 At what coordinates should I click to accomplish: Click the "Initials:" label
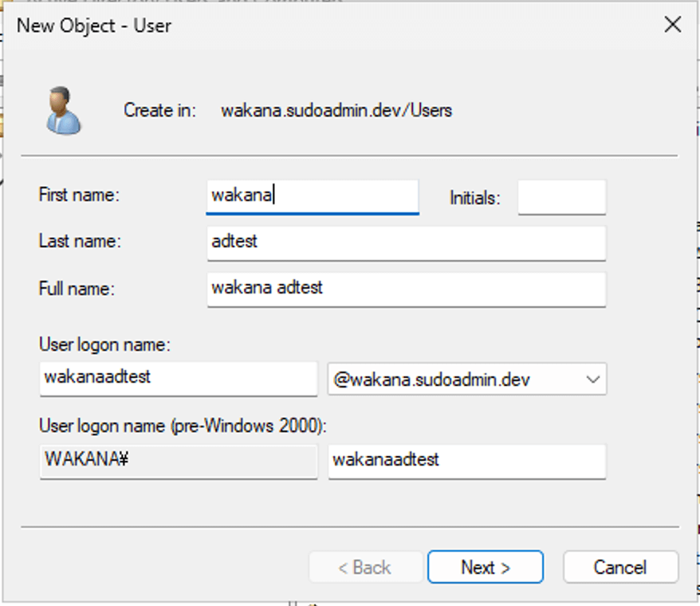(474, 198)
